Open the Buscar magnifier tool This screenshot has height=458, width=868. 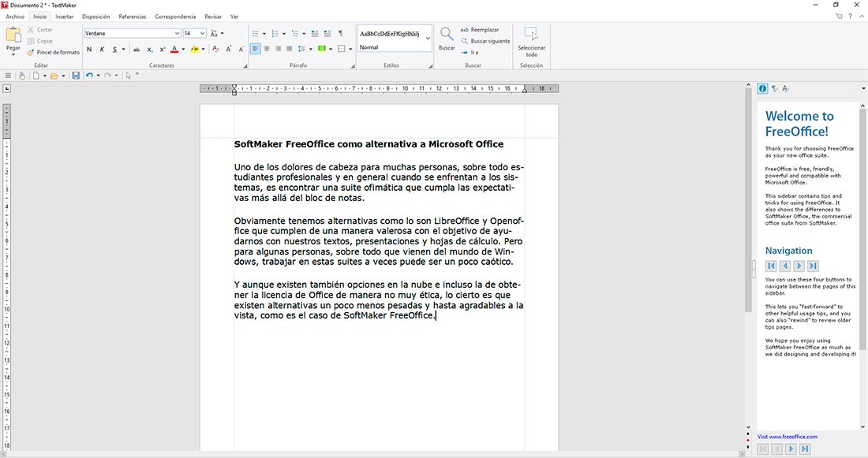(x=447, y=35)
